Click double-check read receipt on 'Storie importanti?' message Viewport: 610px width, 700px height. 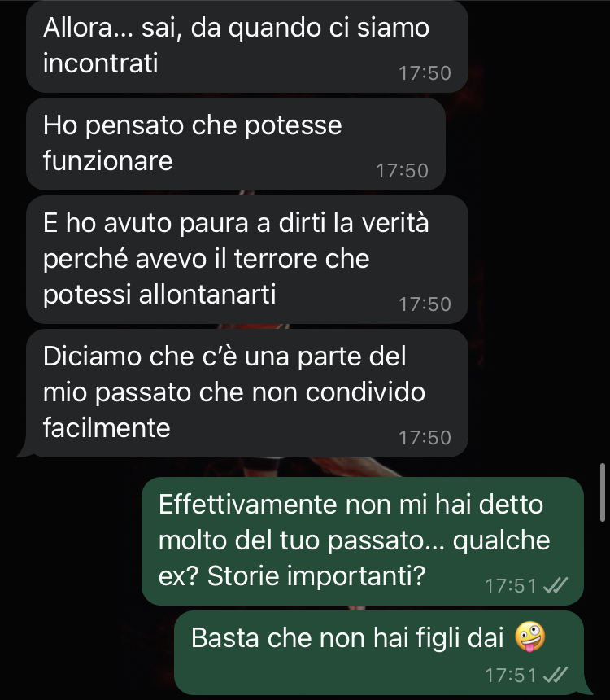[556, 585]
